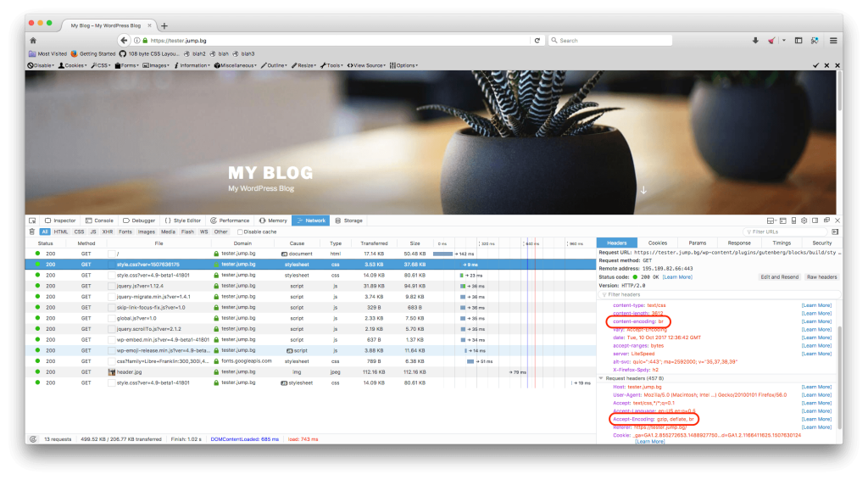Collapse the Request headers section

coord(602,378)
